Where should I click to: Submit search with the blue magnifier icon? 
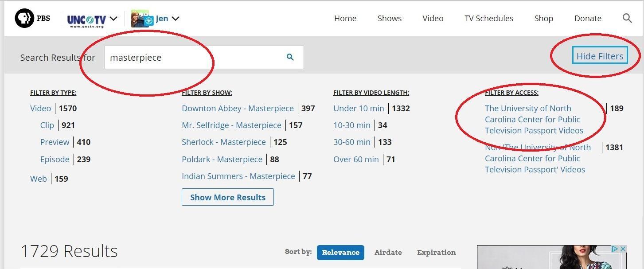[x=290, y=57]
